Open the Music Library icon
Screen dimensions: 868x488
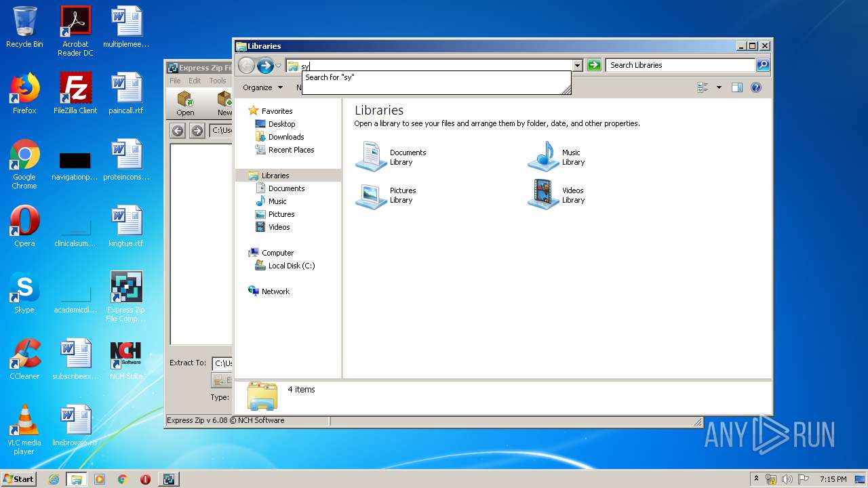click(556, 157)
